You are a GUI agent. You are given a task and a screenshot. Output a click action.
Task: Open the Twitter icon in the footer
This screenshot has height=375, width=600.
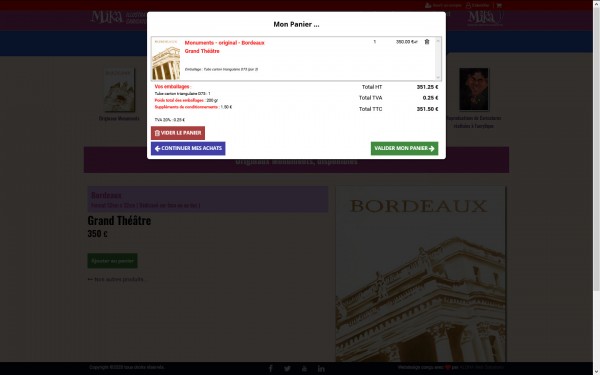coord(287,368)
